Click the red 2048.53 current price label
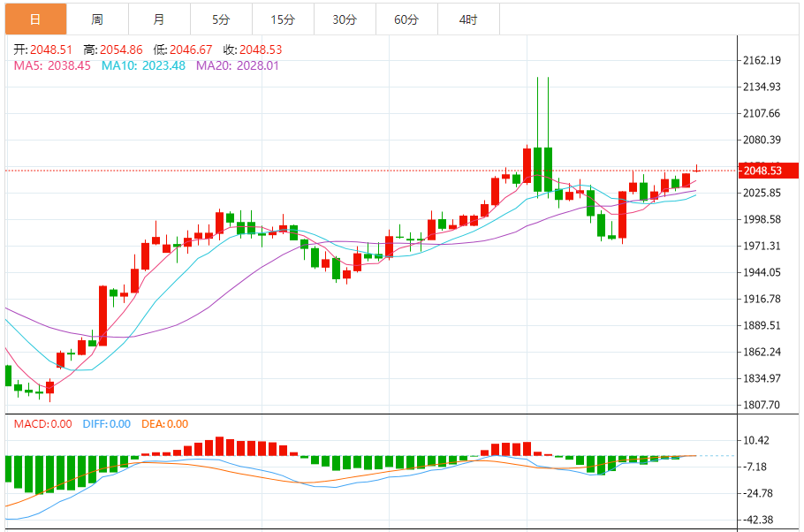Image resolution: width=804 pixels, height=532 pixels. coord(768,171)
